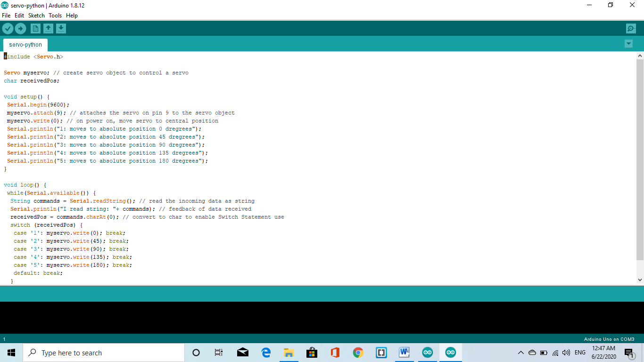Open Microsoft Store from taskbar
The height and width of the screenshot is (362, 644).
coord(312,353)
